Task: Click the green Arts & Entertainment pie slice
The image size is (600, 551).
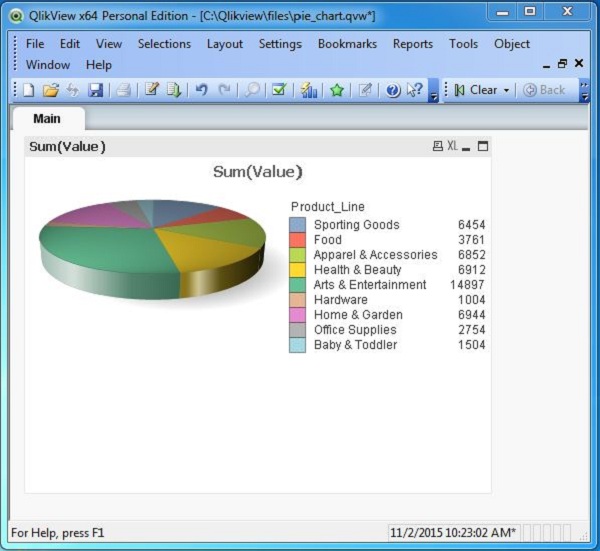Action: 107,249
